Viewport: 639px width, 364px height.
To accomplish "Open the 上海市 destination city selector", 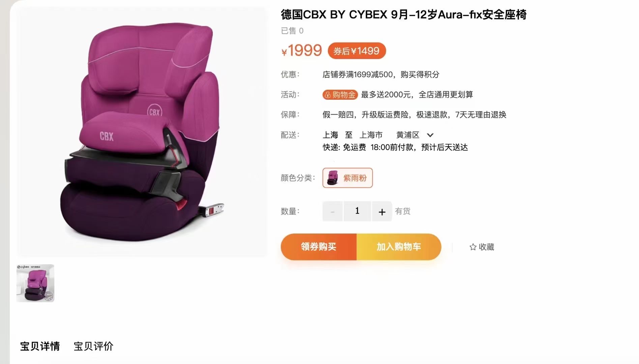I will click(371, 135).
